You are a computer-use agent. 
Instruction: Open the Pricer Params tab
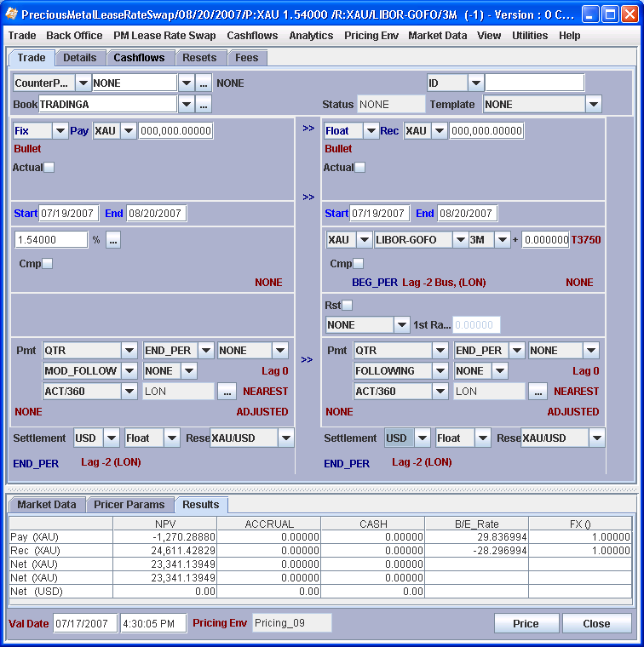click(129, 505)
